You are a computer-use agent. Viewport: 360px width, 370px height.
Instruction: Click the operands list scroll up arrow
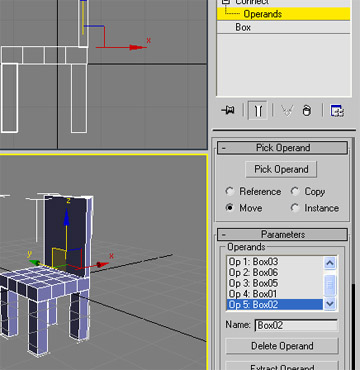(x=330, y=263)
